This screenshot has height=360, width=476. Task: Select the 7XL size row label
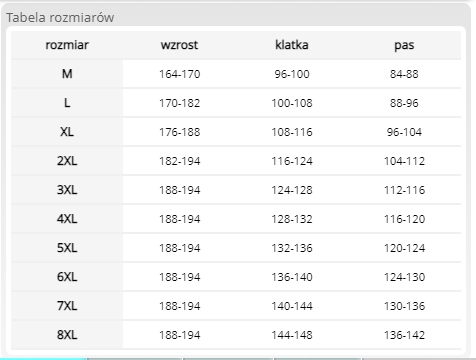point(67,306)
